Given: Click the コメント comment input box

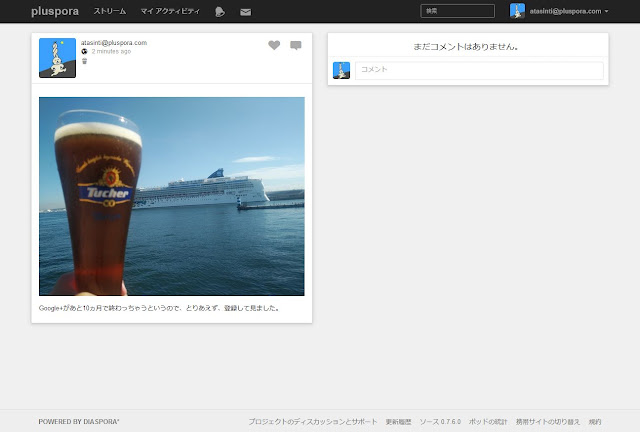Looking at the screenshot, I should tap(479, 71).
